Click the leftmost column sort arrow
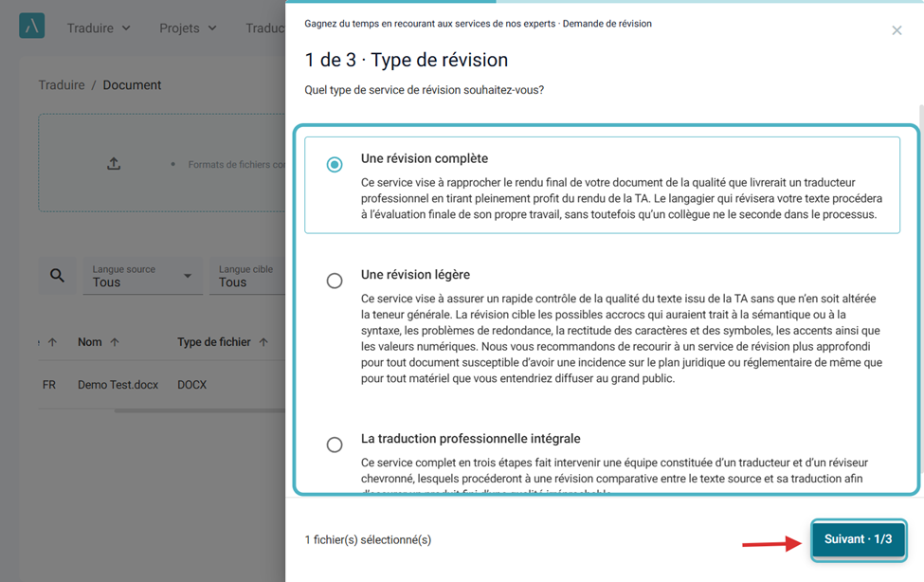This screenshot has height=582, width=924. [x=52, y=342]
